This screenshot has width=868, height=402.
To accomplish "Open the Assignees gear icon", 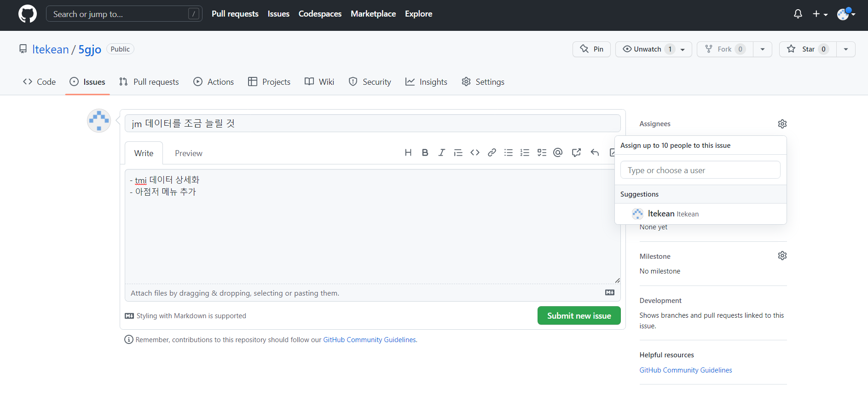I will click(782, 124).
